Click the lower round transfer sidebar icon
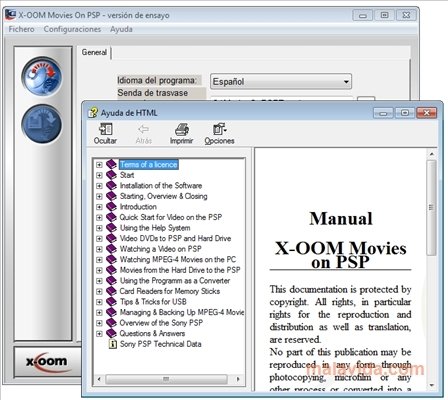Screen dimensions: 448x400 pos(42,124)
